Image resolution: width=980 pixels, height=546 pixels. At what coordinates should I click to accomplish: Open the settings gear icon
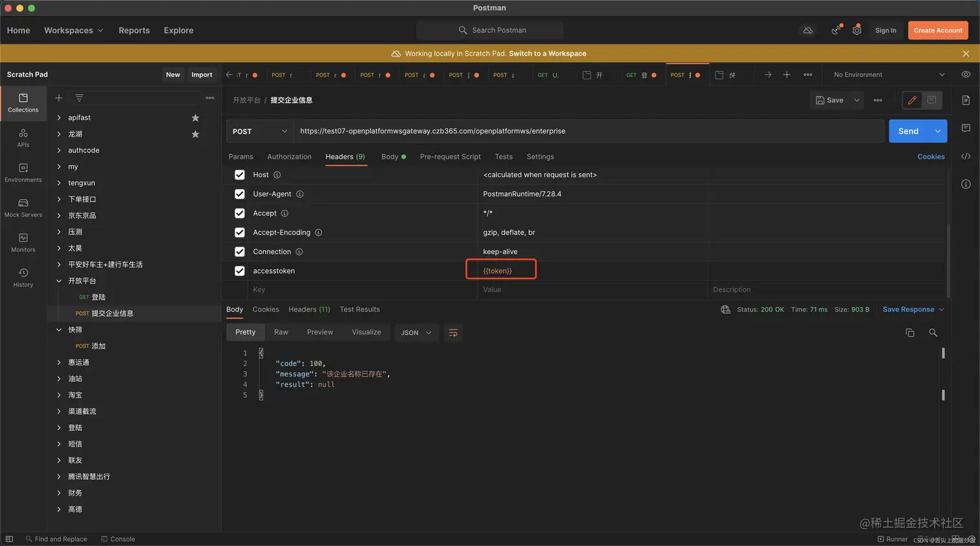pos(857,30)
